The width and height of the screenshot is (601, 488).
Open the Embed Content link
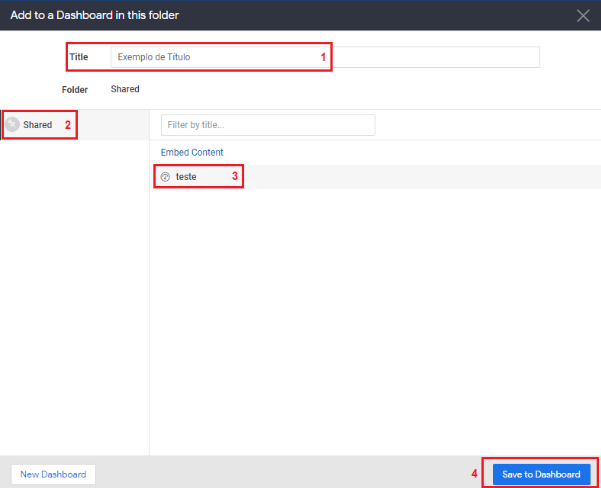point(192,153)
